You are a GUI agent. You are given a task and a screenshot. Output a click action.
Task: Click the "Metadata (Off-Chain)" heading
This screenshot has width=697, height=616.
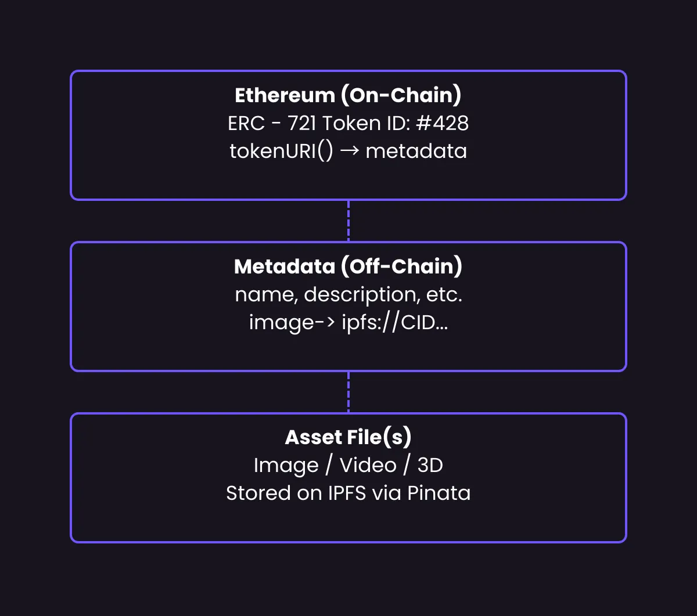pos(348,266)
